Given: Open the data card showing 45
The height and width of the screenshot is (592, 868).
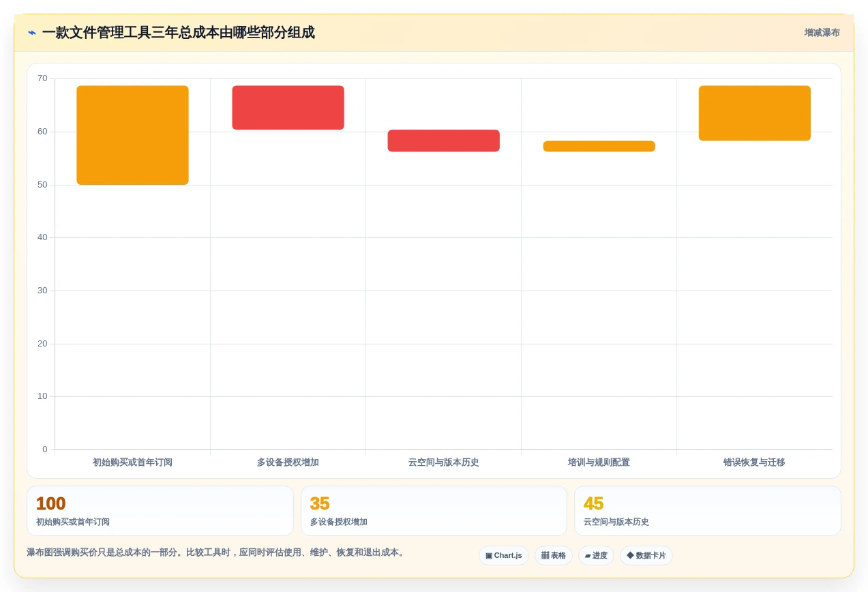Looking at the screenshot, I should tap(708, 511).
